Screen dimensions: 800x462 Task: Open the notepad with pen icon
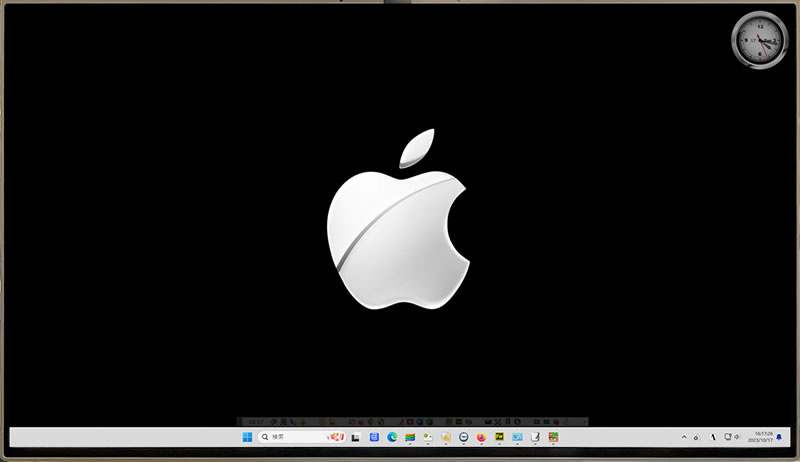click(x=535, y=437)
